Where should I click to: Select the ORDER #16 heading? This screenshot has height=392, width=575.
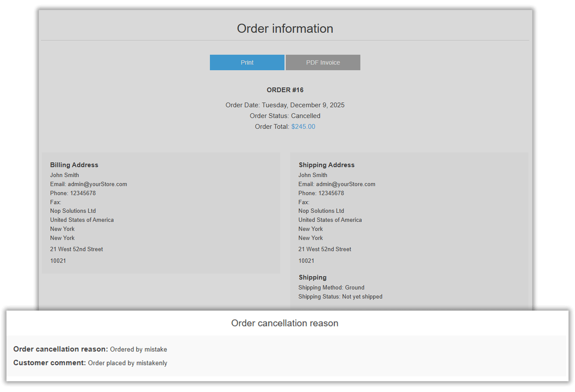point(285,90)
